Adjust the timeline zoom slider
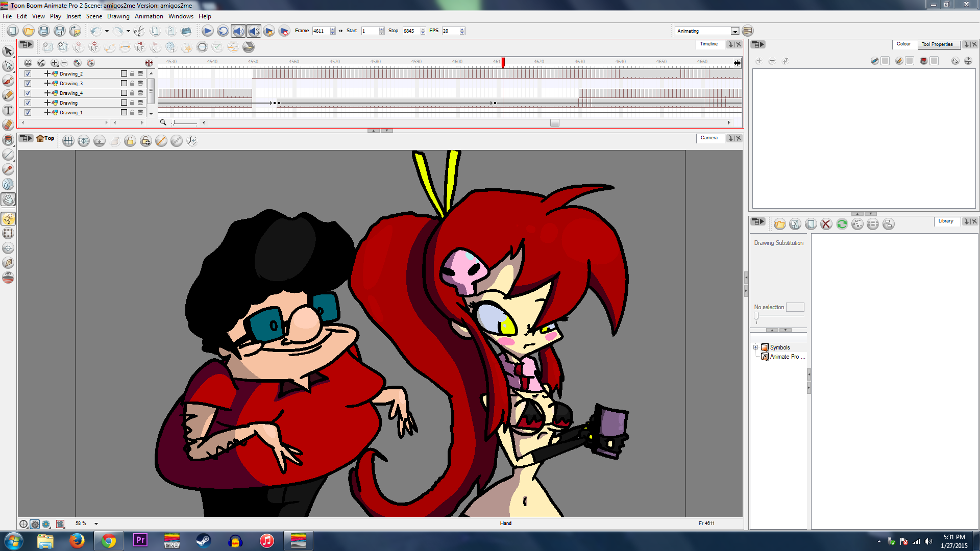The width and height of the screenshot is (980, 551). pos(174,122)
